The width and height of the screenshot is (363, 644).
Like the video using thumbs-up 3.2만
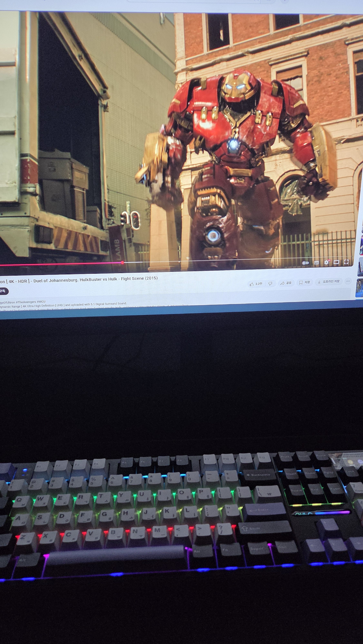(256, 284)
